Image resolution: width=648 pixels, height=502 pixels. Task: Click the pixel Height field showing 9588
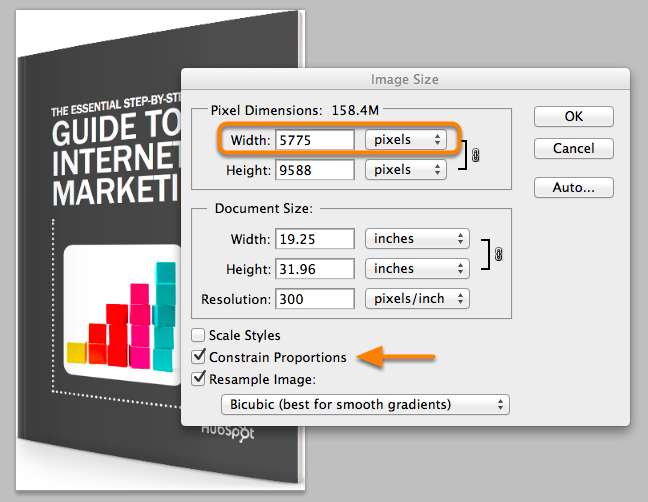[314, 170]
